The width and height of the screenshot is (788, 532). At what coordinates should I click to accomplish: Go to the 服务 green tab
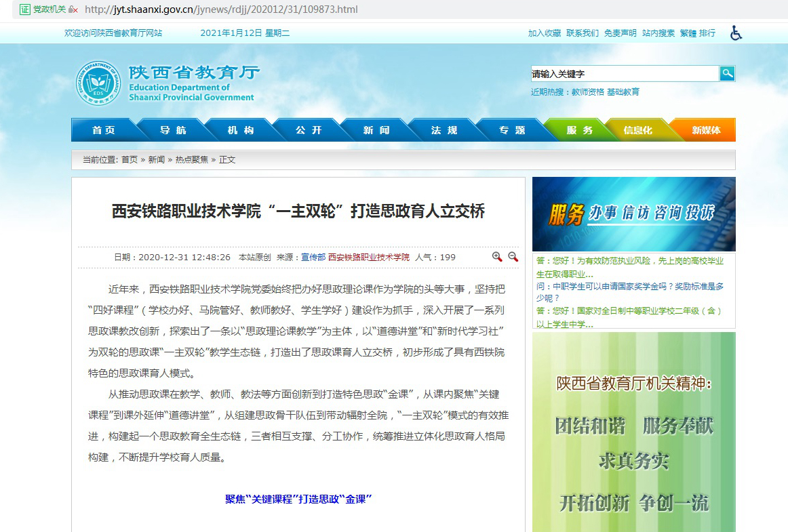pyautogui.click(x=579, y=130)
